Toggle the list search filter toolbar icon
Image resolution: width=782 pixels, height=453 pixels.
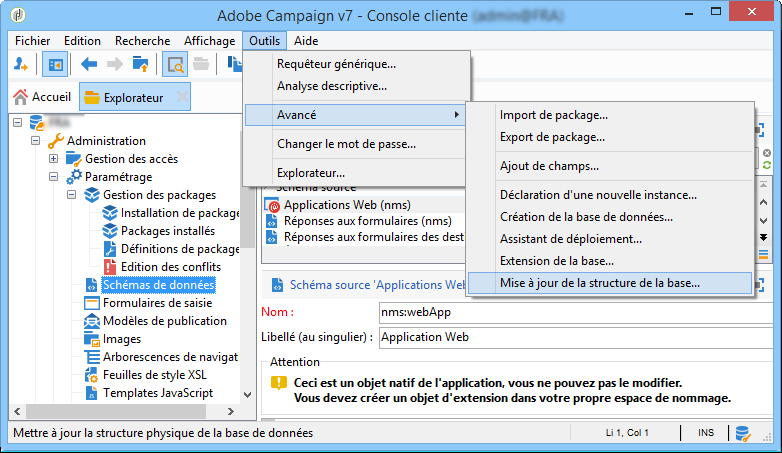tap(175, 64)
